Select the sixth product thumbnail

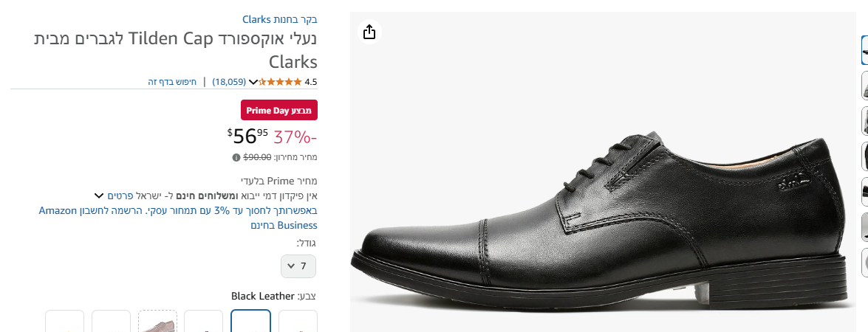864,227
